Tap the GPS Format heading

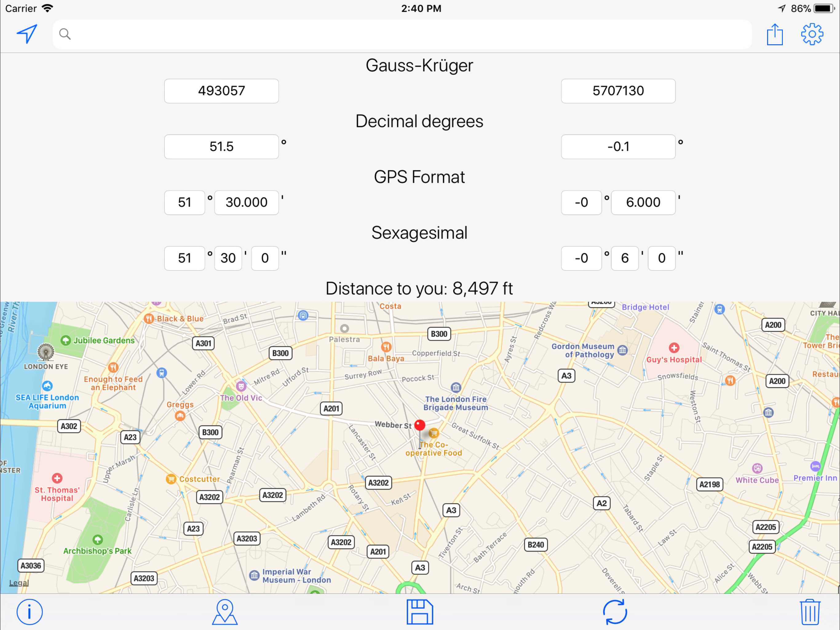coord(419,177)
